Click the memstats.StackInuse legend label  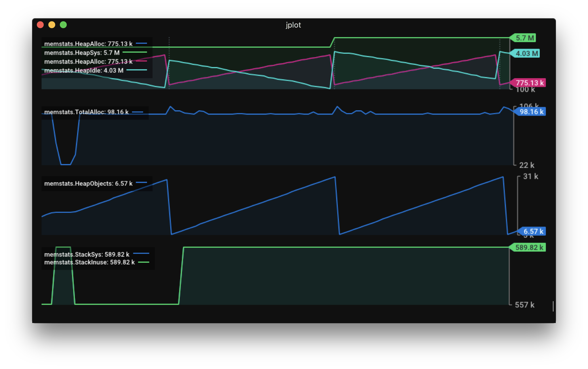click(x=89, y=262)
